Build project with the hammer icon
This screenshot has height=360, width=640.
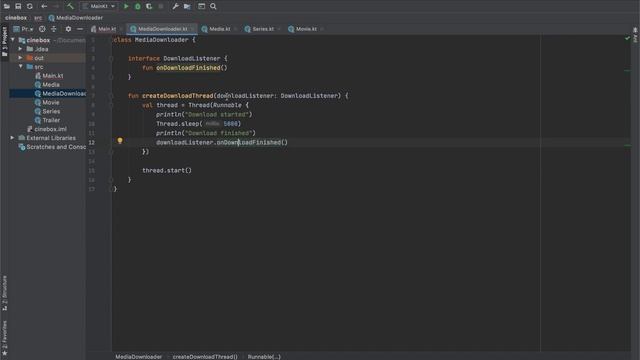(x=70, y=6)
